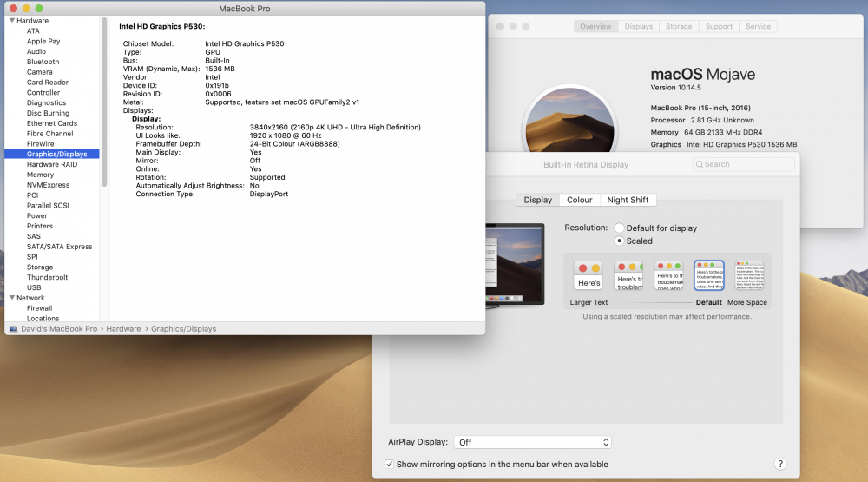Open the Storage tab in About This Mac

click(679, 26)
